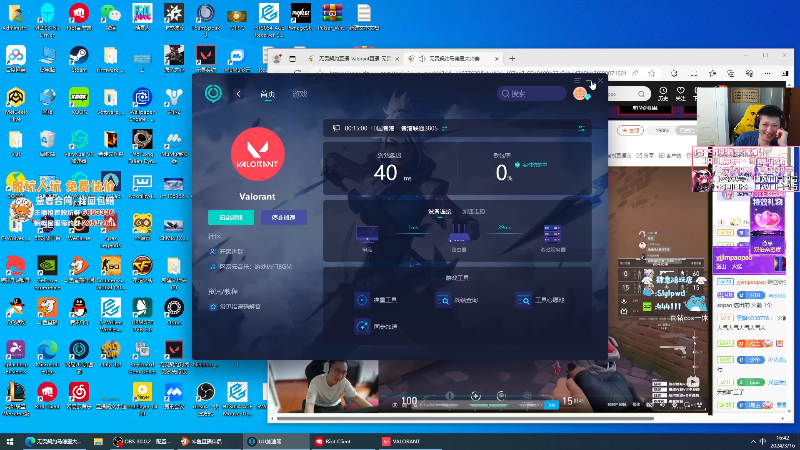Screen dimensions: 800x450
Task: Select the first tab above network path diagram
Action: [x=440, y=212]
